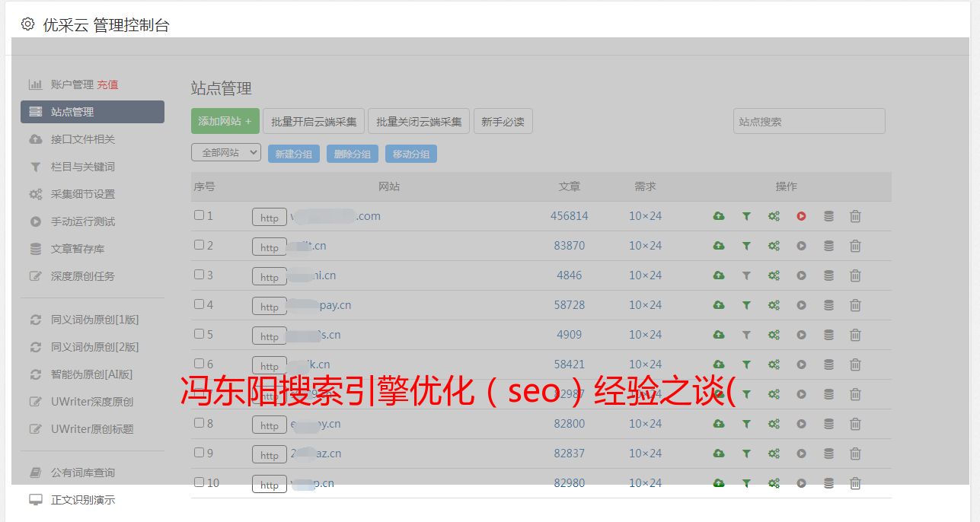Image resolution: width=980 pixels, height=522 pixels.
Task: Select the checkbox for site 3
Action: tap(199, 275)
